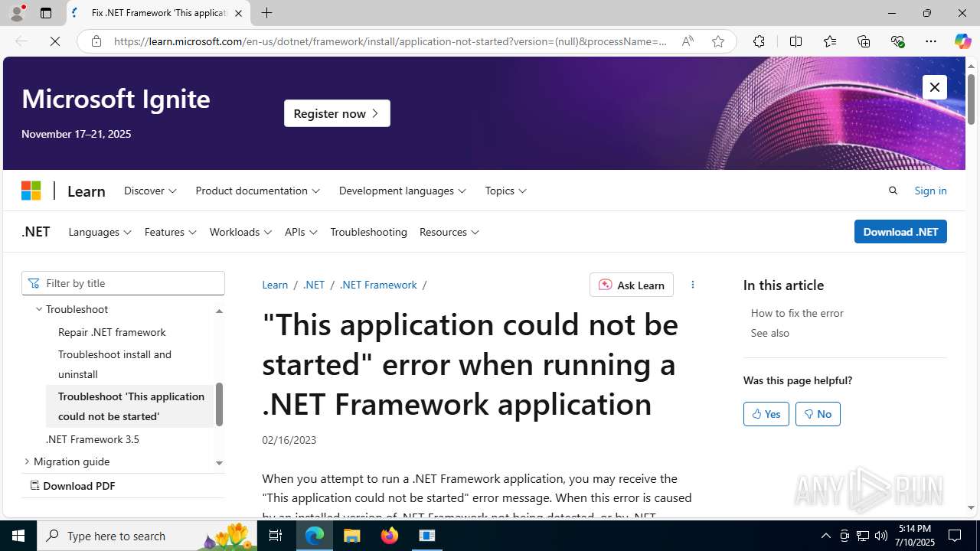980x551 pixels.
Task: Open Edge Settings and more menu
Action: point(931,41)
